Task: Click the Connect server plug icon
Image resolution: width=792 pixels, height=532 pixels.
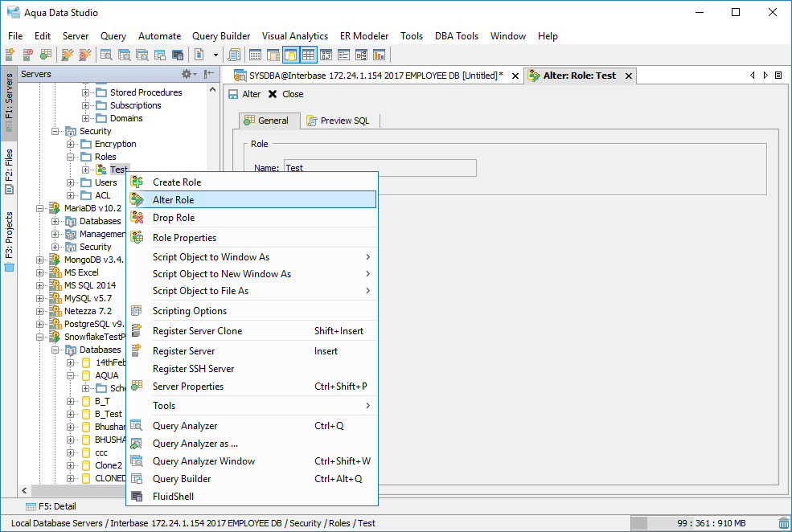Action: (x=68, y=55)
